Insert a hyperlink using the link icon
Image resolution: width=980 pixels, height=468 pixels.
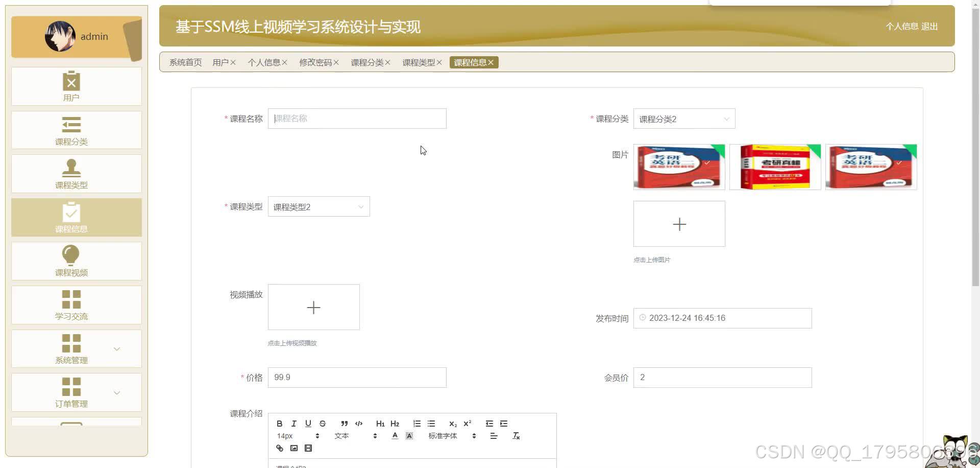click(x=279, y=448)
